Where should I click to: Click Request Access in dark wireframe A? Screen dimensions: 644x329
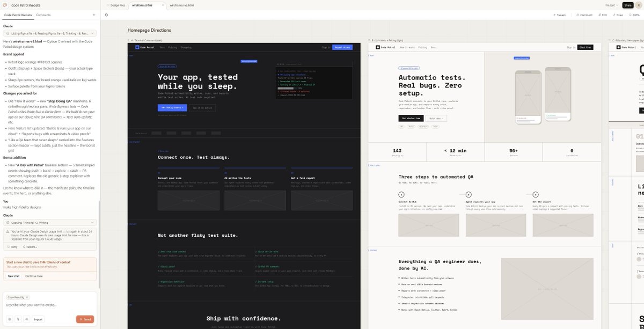[342, 47]
